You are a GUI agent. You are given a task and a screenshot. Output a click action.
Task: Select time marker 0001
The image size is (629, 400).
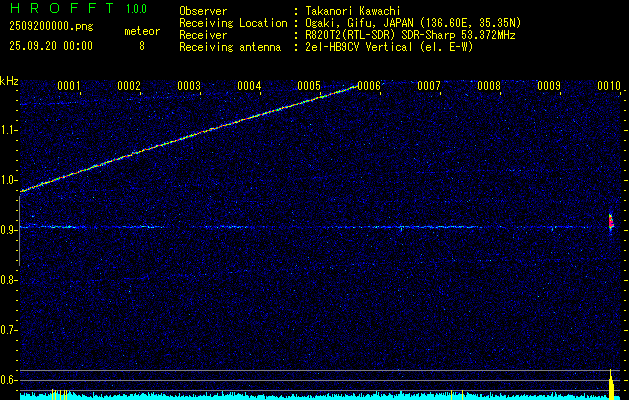pyautogui.click(x=68, y=86)
